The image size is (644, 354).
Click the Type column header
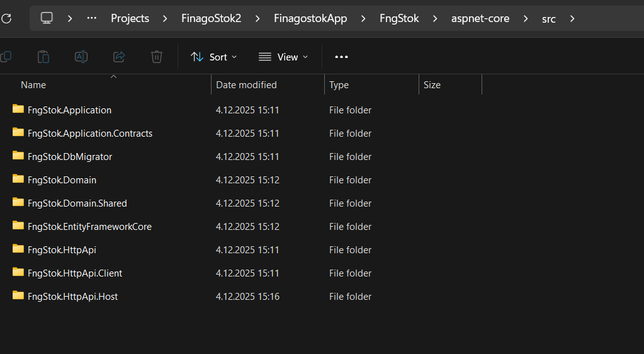tap(339, 85)
